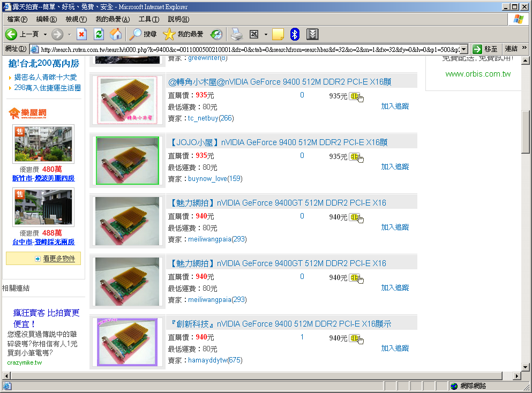Open Favorites (我的最愛) star button

(x=183, y=34)
